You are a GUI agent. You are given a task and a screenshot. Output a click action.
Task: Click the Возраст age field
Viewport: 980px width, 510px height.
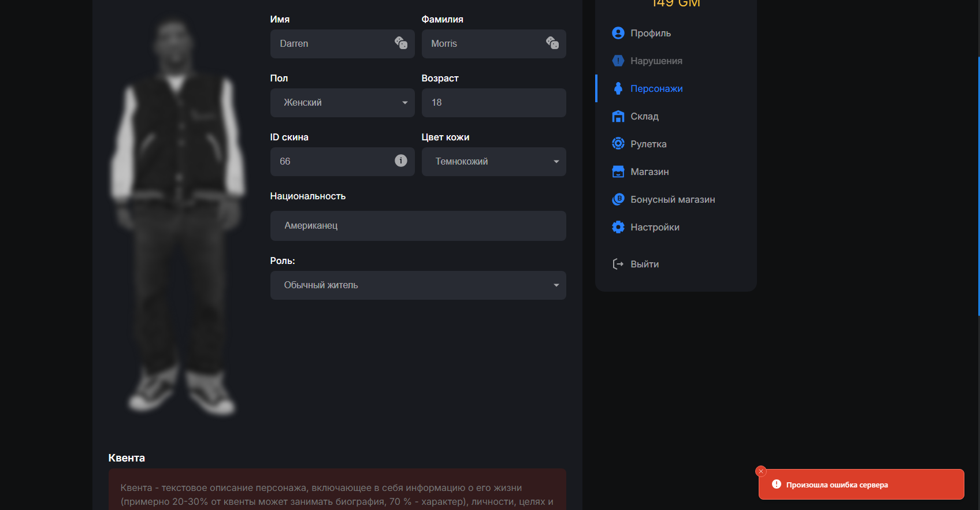click(x=493, y=103)
